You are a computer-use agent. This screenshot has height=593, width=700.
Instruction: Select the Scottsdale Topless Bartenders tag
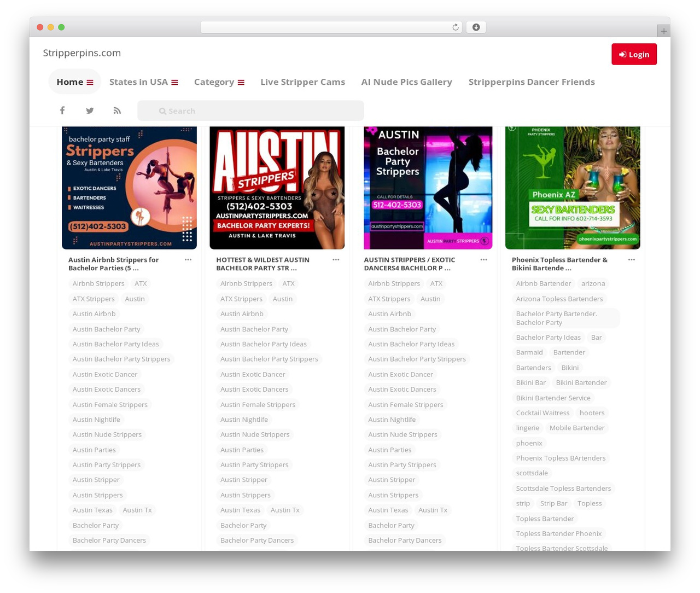pos(563,488)
